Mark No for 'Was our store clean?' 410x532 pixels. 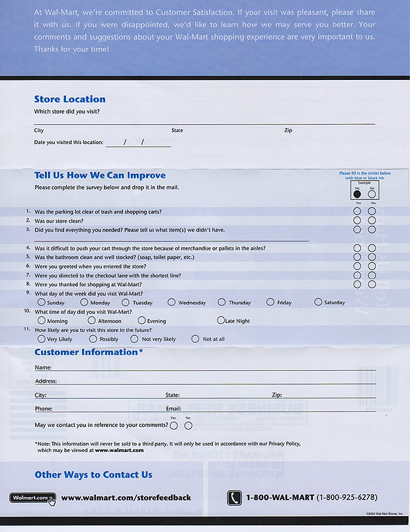click(372, 220)
